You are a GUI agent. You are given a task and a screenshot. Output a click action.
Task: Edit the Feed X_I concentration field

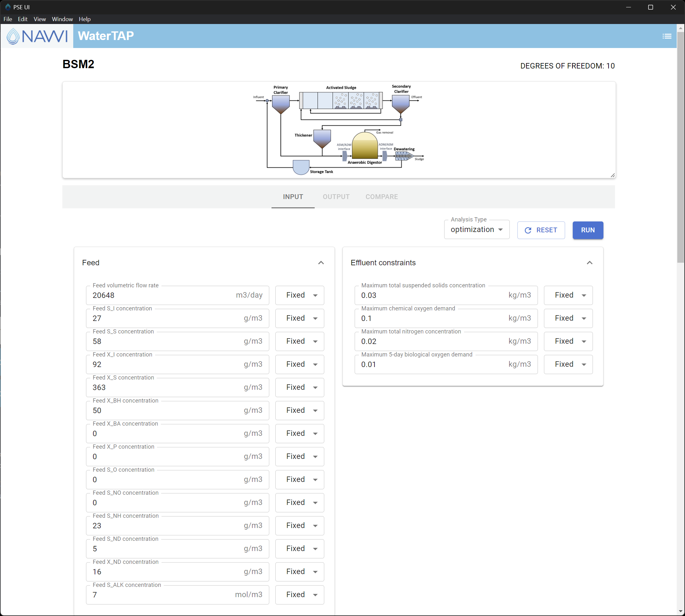(x=177, y=364)
